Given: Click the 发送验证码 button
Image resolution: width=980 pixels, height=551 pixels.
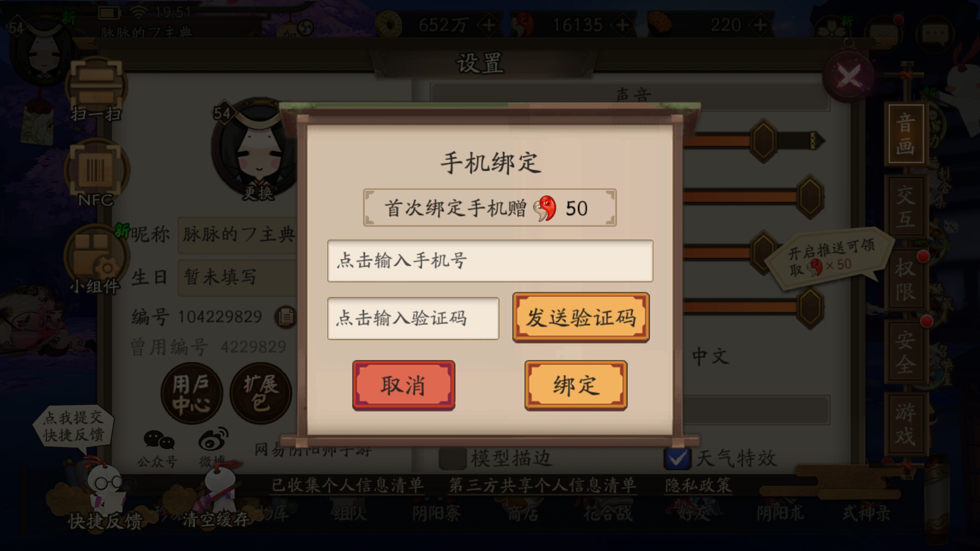Looking at the screenshot, I should [x=581, y=318].
